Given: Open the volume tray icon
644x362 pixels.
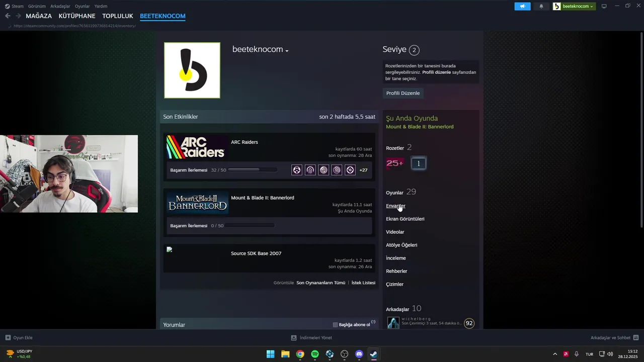Looking at the screenshot, I should pos(610,354).
